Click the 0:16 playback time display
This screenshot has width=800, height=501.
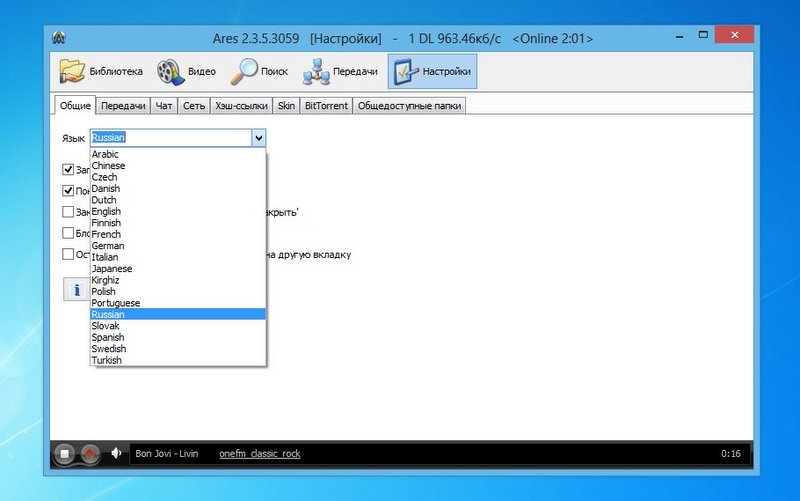pyautogui.click(x=731, y=454)
